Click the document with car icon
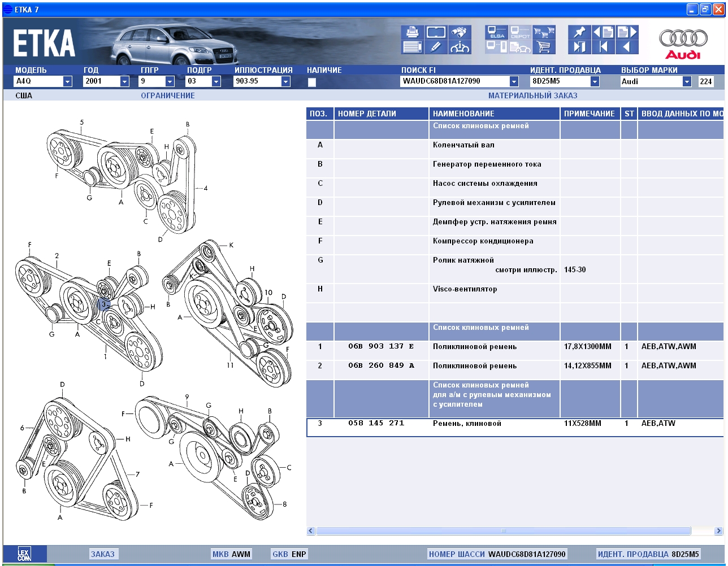Viewport: 728px width, 566px height. pos(521,47)
